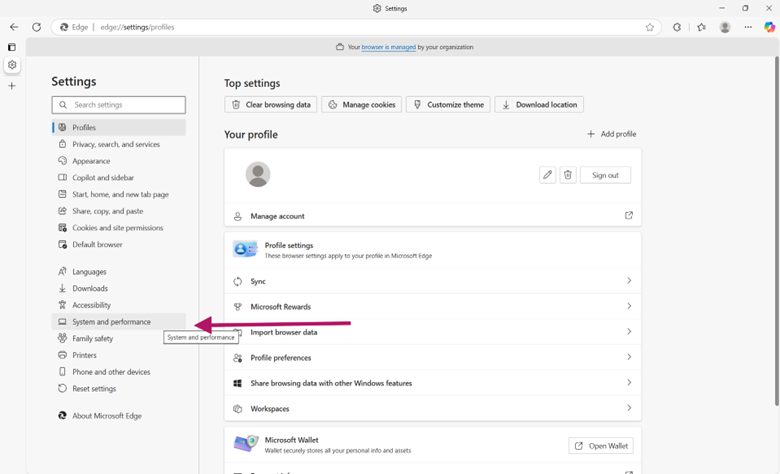Click the delete profile trash icon
780x474 pixels.
[x=568, y=175]
